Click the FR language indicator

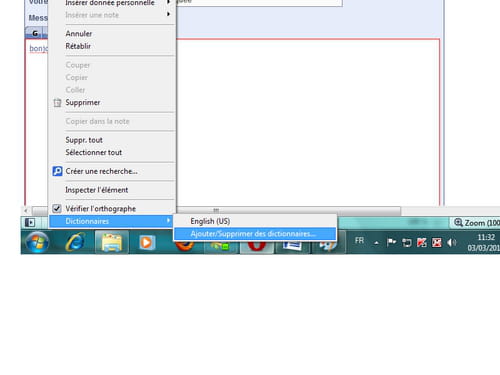(x=359, y=241)
